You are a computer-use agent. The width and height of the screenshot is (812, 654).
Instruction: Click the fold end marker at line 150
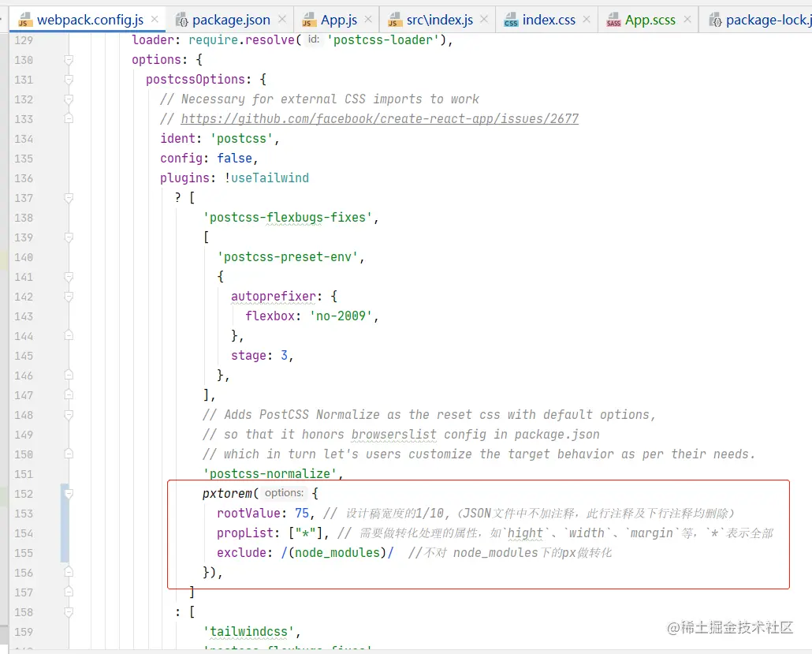[69, 454]
